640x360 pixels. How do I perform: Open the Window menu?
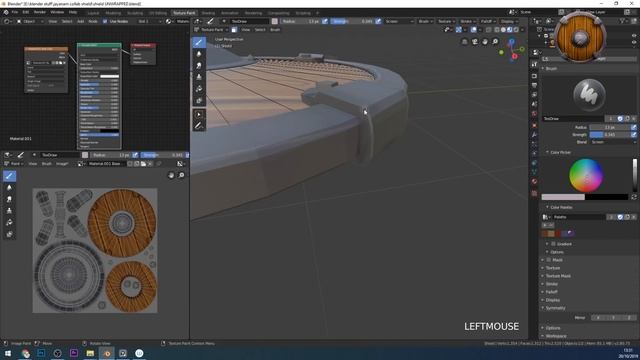click(x=57, y=12)
